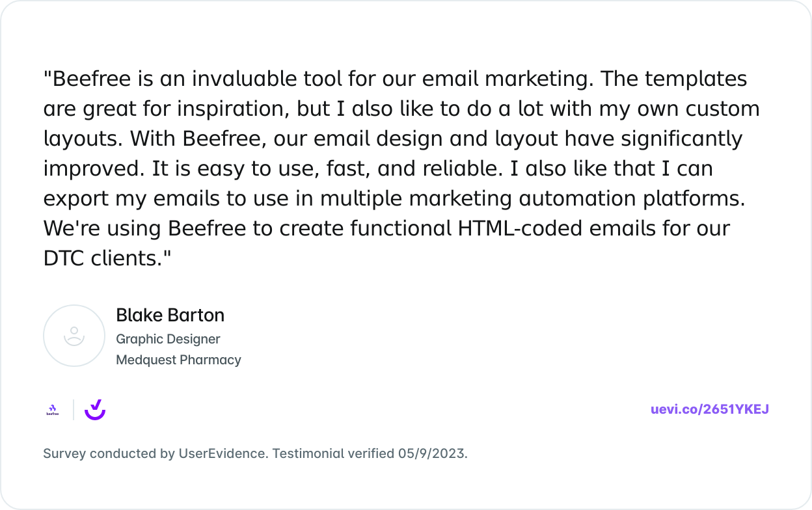Click the word 'templates' in the first line

pos(696,79)
